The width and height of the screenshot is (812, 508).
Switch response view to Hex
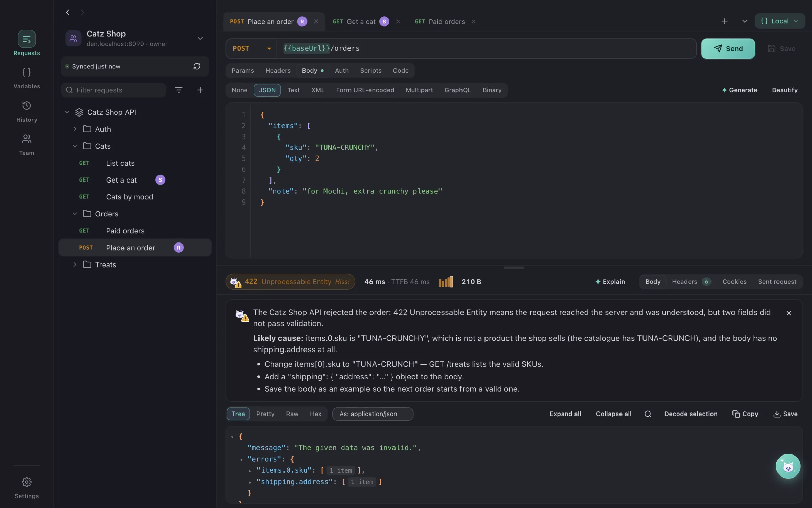(x=315, y=414)
